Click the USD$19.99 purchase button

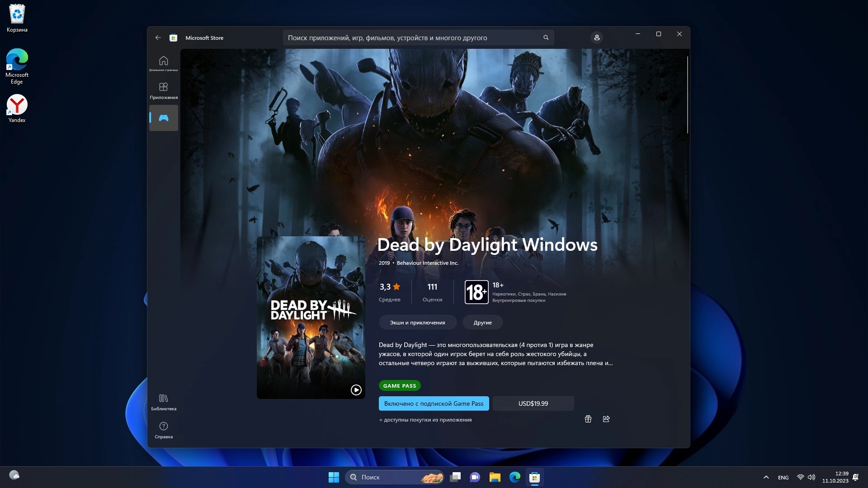click(533, 404)
